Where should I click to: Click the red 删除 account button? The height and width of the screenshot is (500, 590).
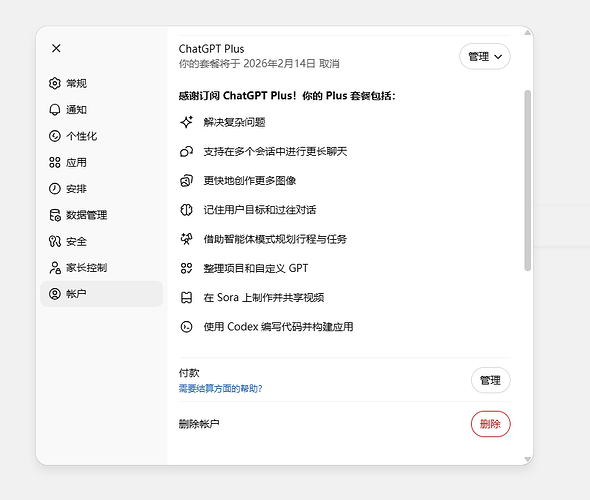(491, 424)
